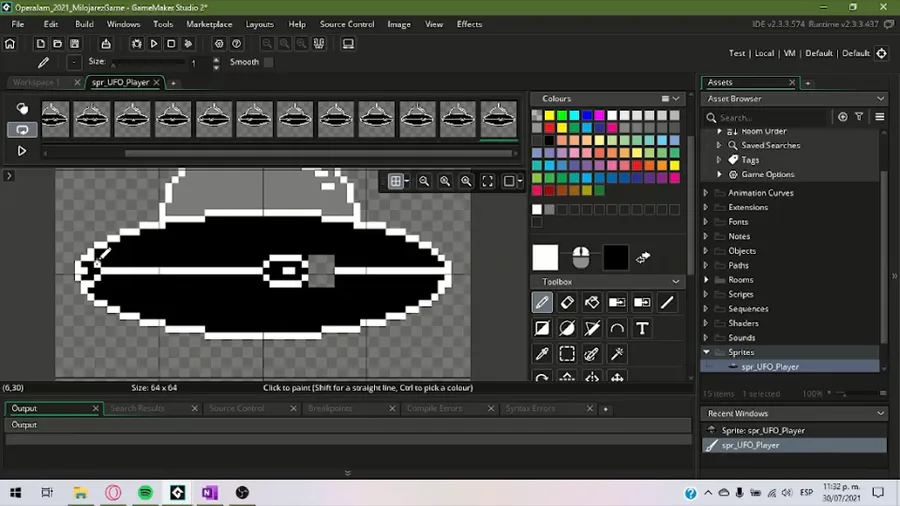Expand the Animation Curves folder
Screen dimensions: 900x506
[x=706, y=193]
